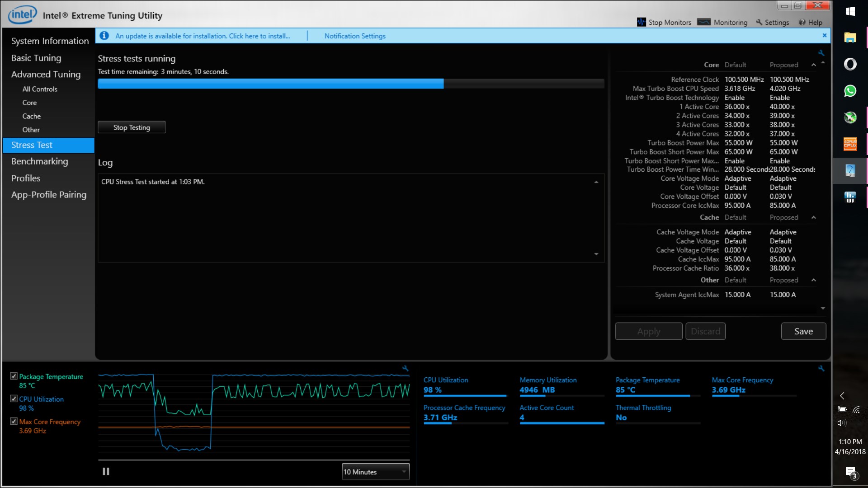868x488 pixels.
Task: Click the Intel logo in title bar
Action: click(x=22, y=15)
